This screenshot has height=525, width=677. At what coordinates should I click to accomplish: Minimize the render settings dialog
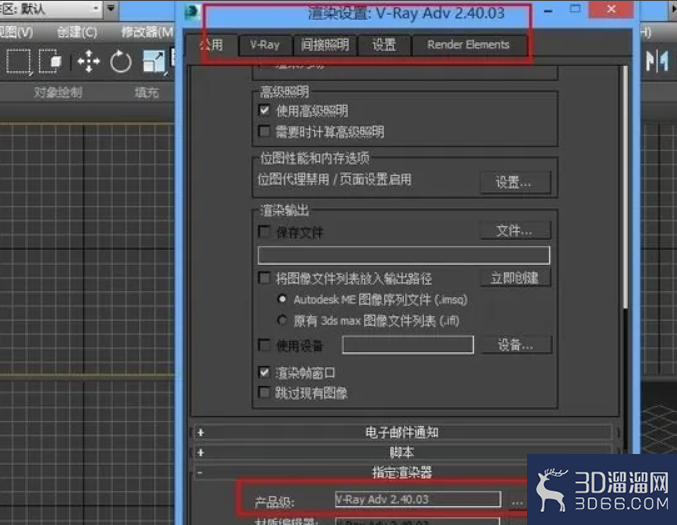(x=549, y=10)
